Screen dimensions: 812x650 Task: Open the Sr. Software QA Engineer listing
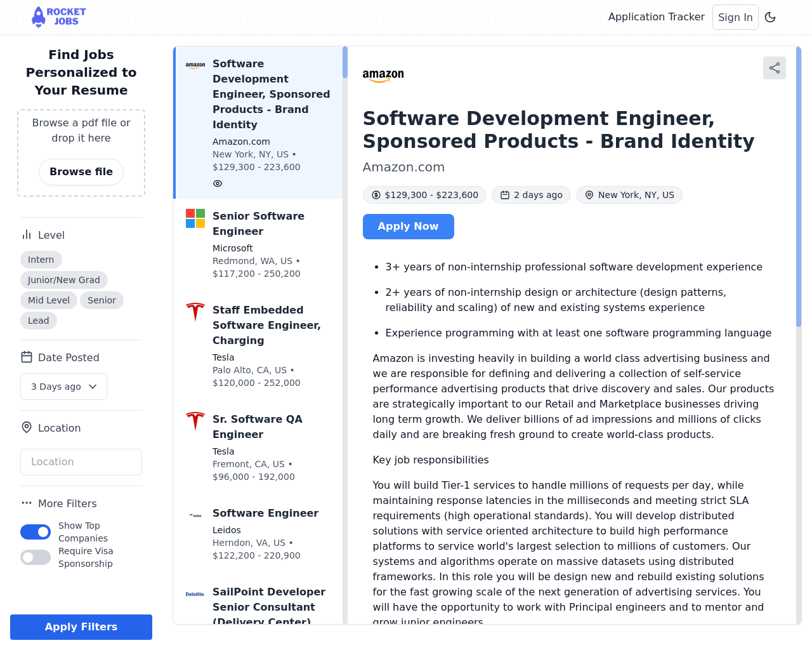[x=259, y=448]
